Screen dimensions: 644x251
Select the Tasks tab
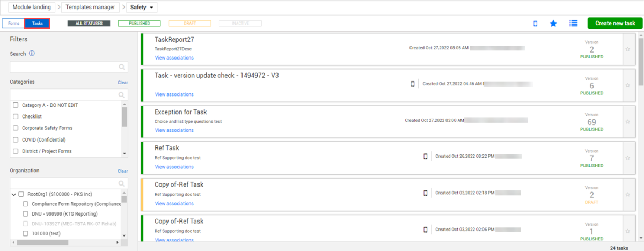[38, 24]
